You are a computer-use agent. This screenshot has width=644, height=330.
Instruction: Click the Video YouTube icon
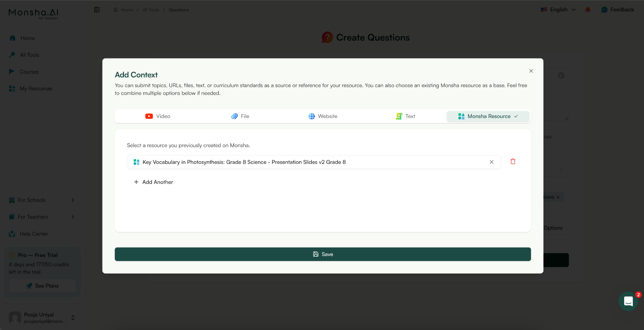[x=149, y=116]
